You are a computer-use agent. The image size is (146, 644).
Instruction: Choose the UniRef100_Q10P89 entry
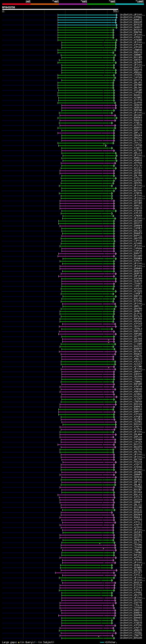point(131,103)
